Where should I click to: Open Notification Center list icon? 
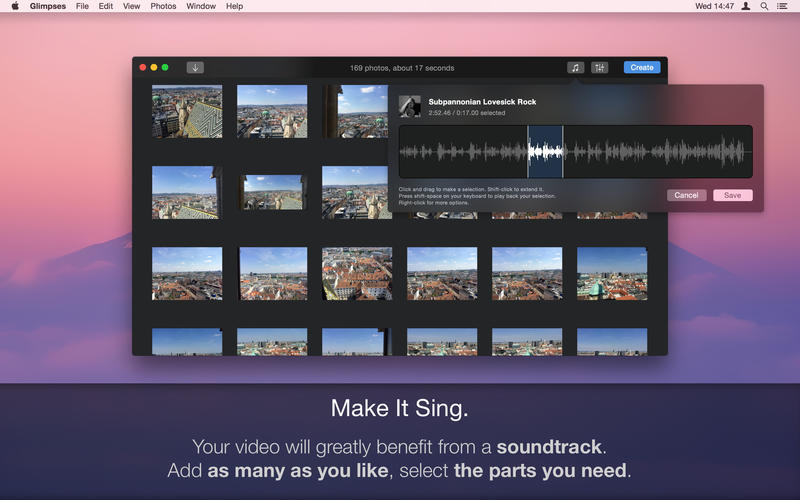(x=782, y=6)
